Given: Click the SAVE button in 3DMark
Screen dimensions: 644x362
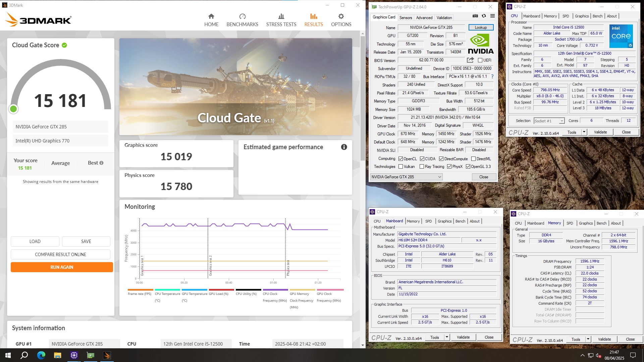Looking at the screenshot, I should click(86, 241).
